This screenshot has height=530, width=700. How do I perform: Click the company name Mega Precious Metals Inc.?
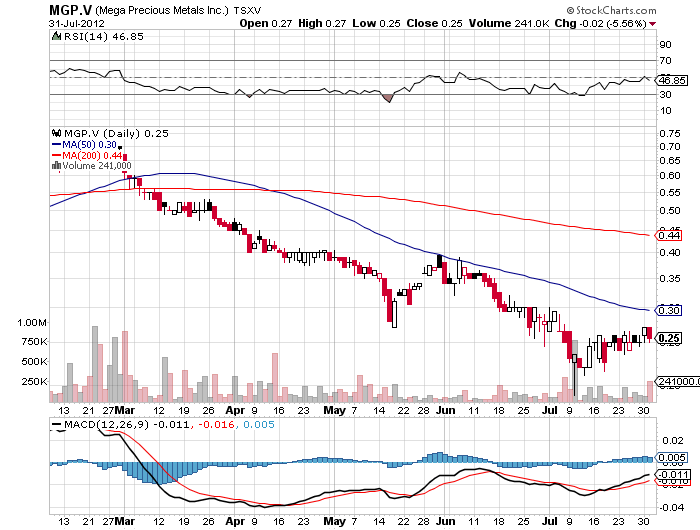point(162,10)
